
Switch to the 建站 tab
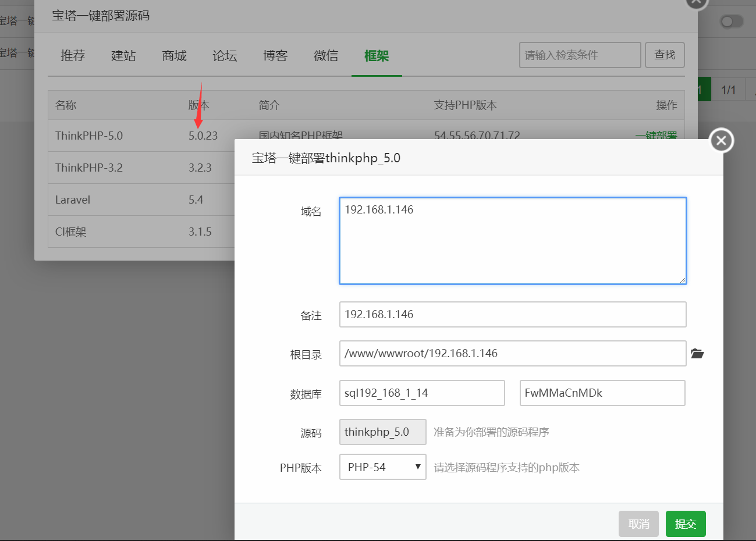pyautogui.click(x=123, y=55)
